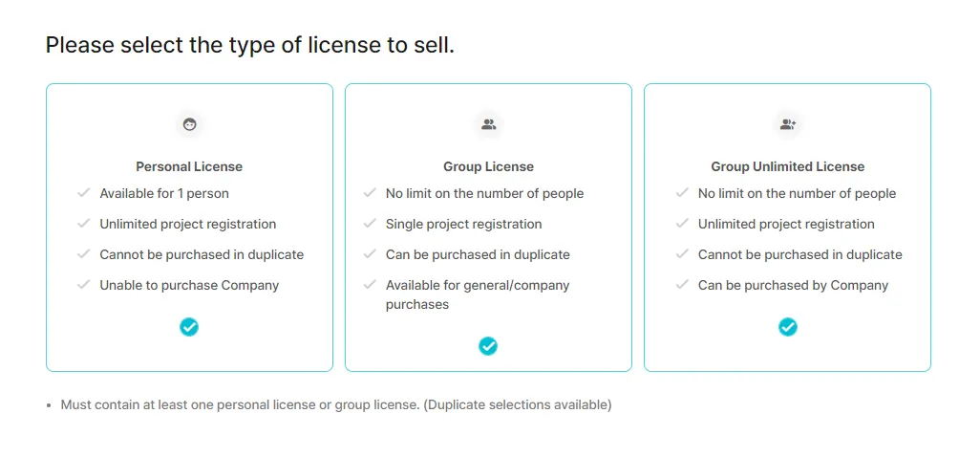Click checkmark beside Can be purchased in duplicate

point(370,253)
